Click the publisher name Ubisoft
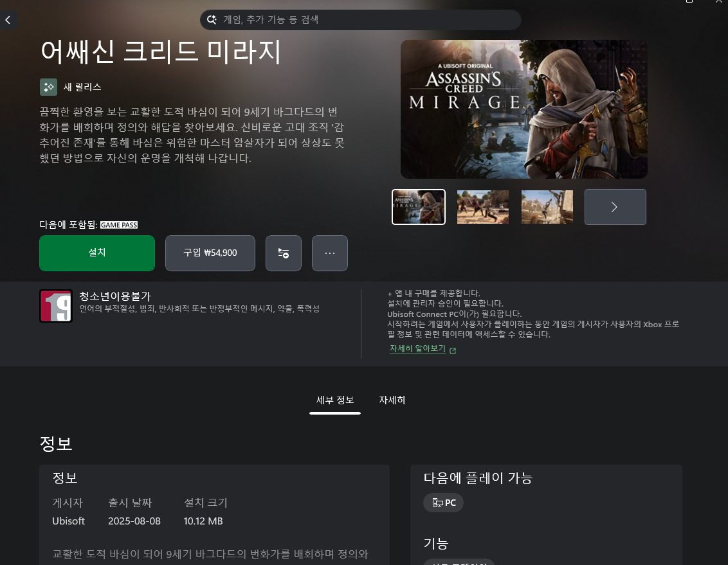Screen dimensions: 728x565 (x=68, y=521)
